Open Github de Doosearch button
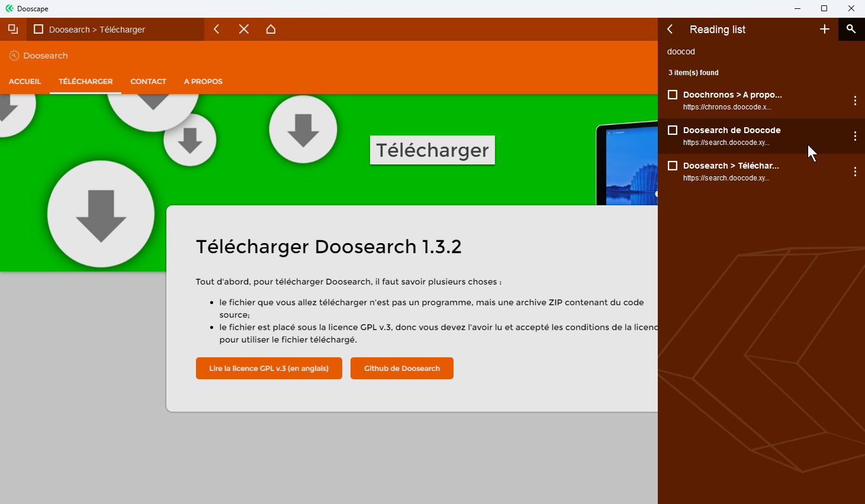 pyautogui.click(x=401, y=368)
